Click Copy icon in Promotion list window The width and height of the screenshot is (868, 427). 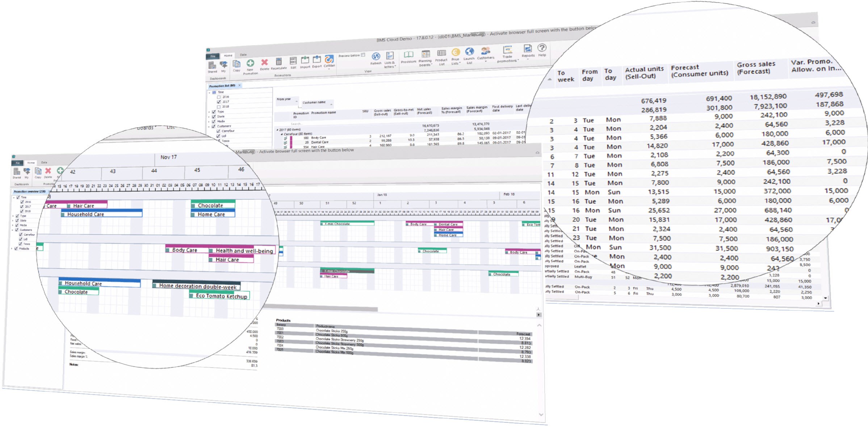point(236,66)
